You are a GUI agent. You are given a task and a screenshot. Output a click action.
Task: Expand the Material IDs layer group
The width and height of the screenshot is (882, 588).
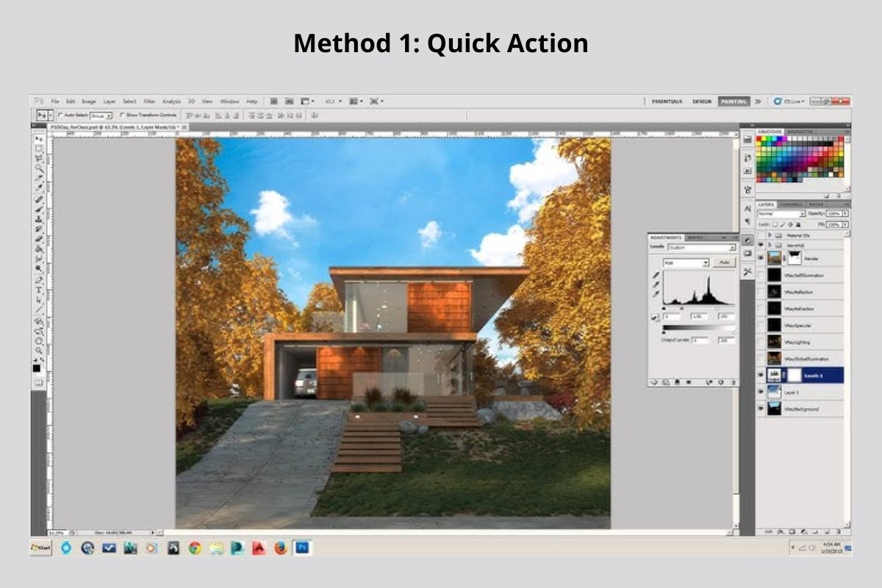(769, 235)
